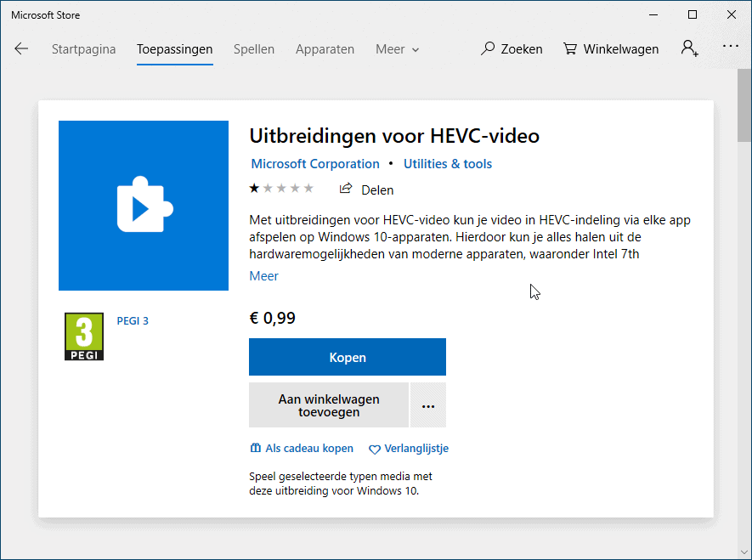752x560 pixels.
Task: Share the app via the Delen icon
Action: click(x=347, y=189)
